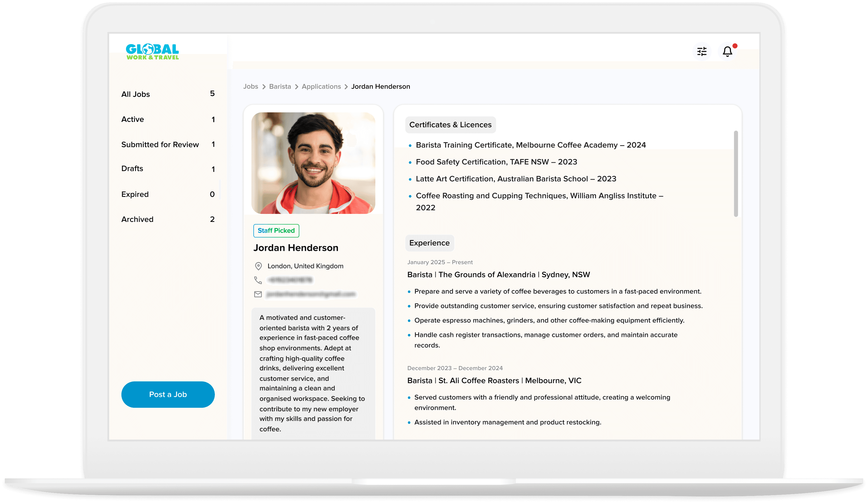This screenshot has height=504, width=868.
Task: Open the notifications bell icon
Action: tap(727, 52)
